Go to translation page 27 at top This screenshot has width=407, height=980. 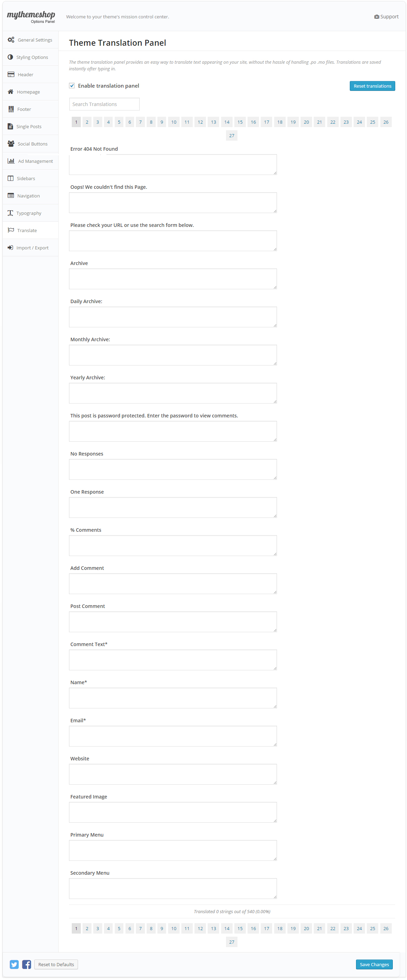tap(232, 135)
